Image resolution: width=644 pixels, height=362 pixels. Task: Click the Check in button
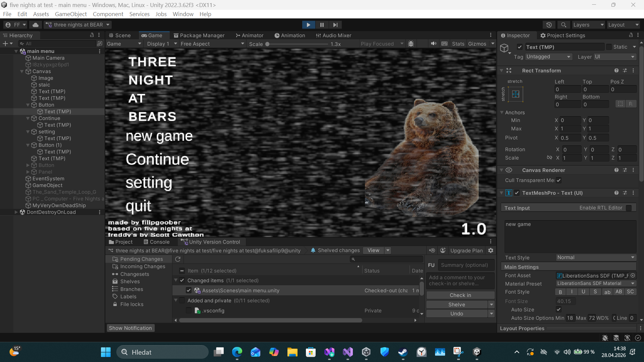[460, 295]
